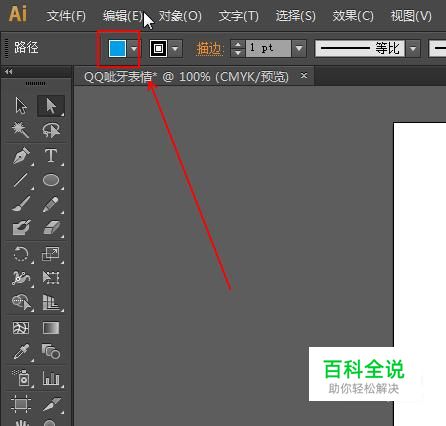This screenshot has width=446, height=426.
Task: Select the Column Graph tool
Action: 51,378
